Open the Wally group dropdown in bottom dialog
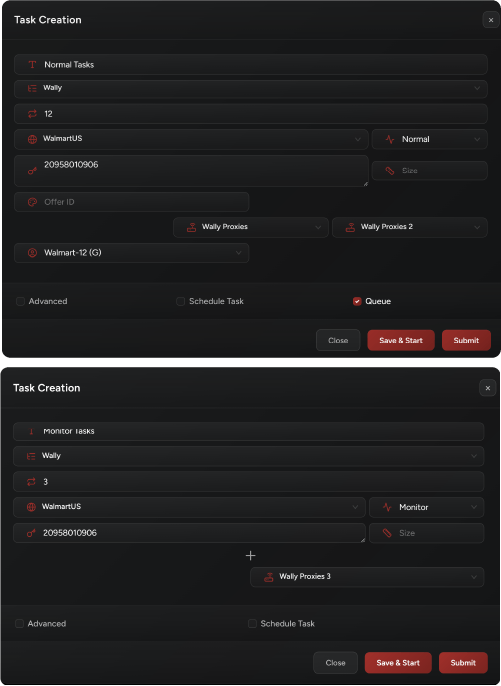 (x=249, y=456)
